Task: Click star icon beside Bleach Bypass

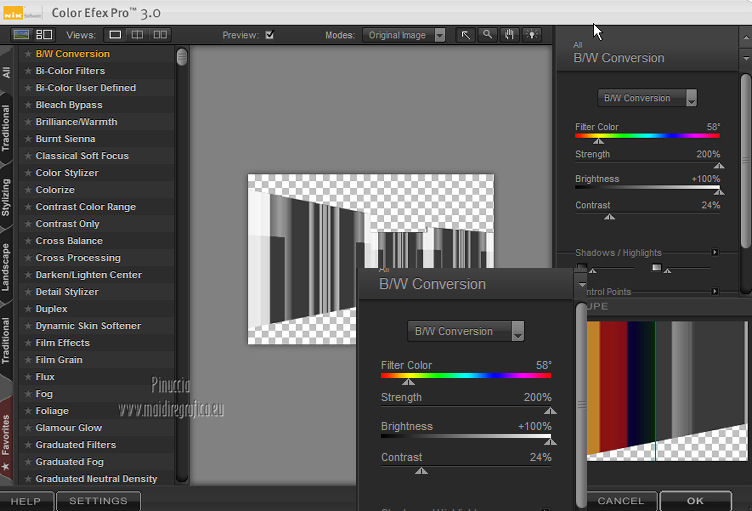Action: tap(28, 105)
